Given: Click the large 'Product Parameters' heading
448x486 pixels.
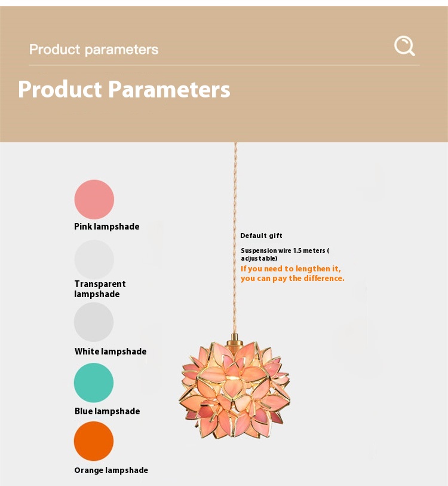Looking at the screenshot, I should (x=124, y=89).
